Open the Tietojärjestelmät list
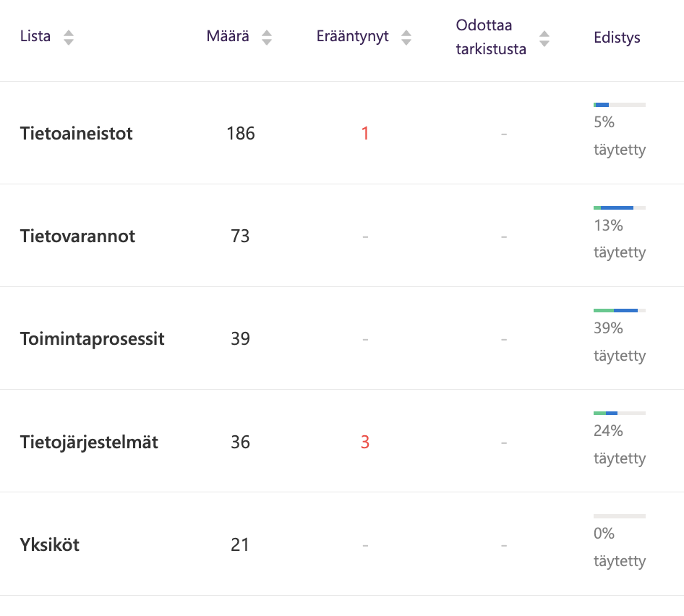This screenshot has width=684, height=616. [x=89, y=442]
